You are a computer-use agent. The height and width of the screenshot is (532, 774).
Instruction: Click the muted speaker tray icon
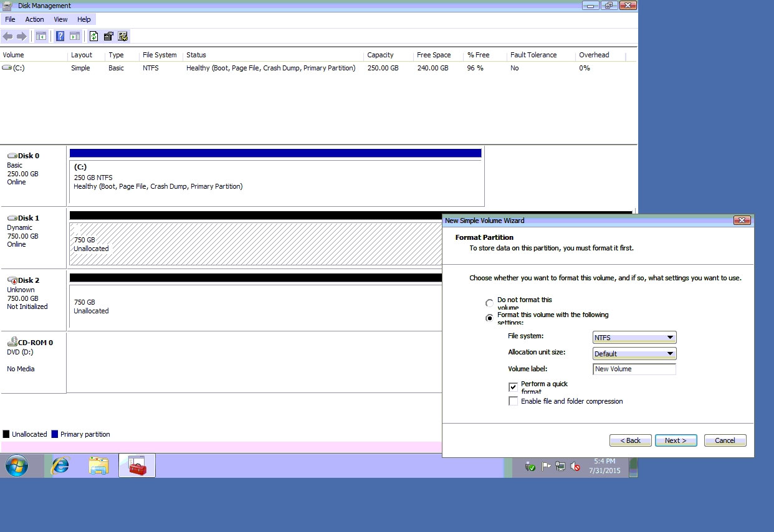click(575, 467)
